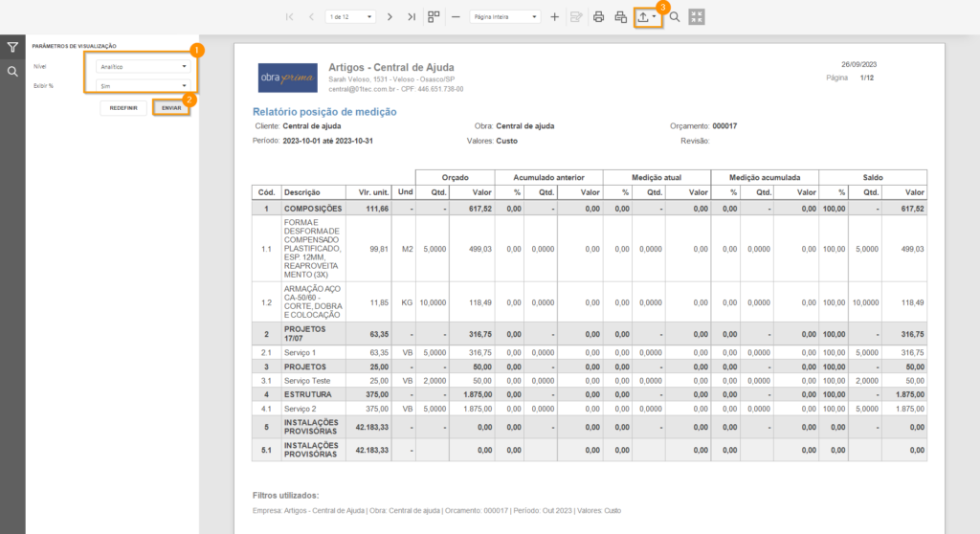Go to the first page of the report

(x=289, y=17)
